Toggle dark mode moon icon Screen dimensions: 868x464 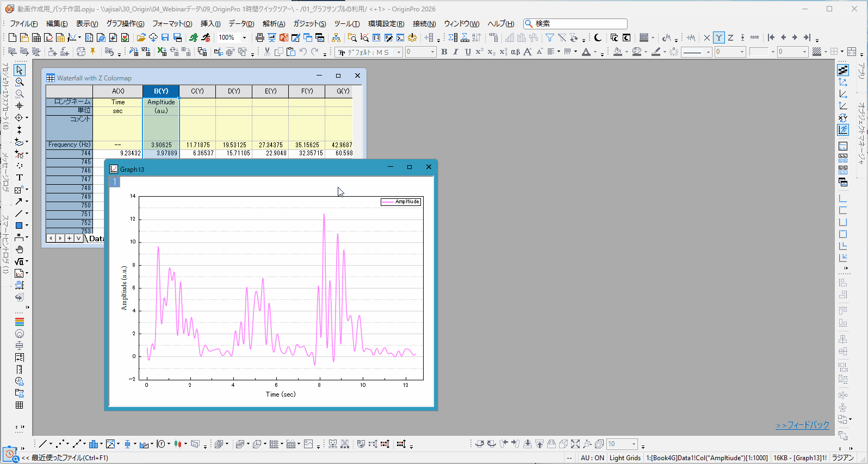pyautogui.click(x=598, y=37)
